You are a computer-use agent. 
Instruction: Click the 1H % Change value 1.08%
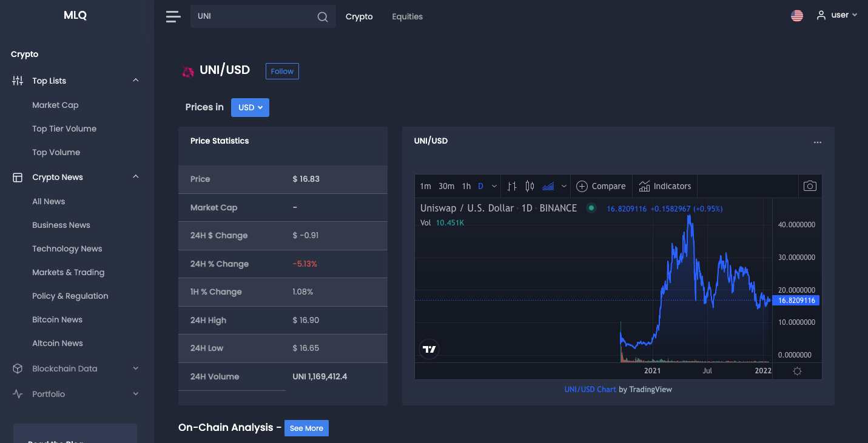pyautogui.click(x=303, y=292)
